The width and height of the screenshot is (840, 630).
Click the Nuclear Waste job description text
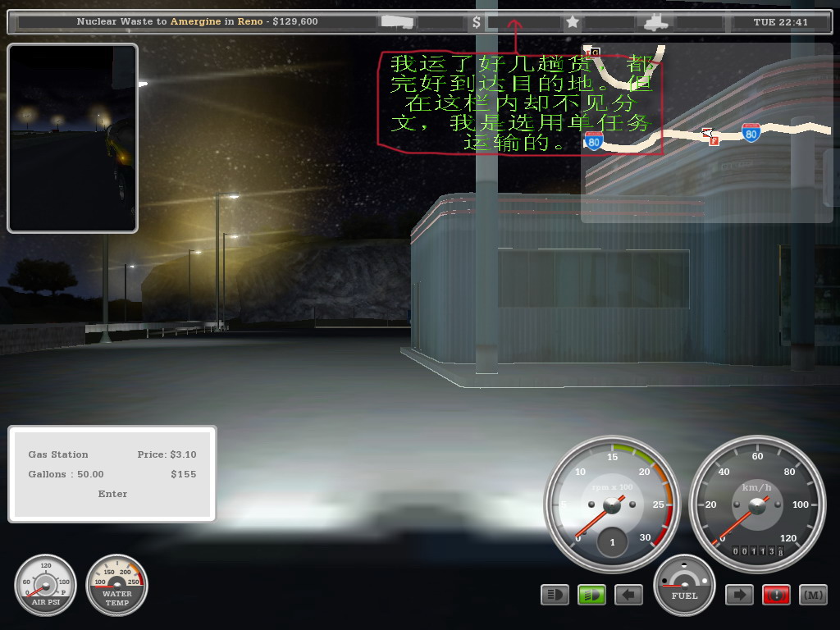(197, 21)
